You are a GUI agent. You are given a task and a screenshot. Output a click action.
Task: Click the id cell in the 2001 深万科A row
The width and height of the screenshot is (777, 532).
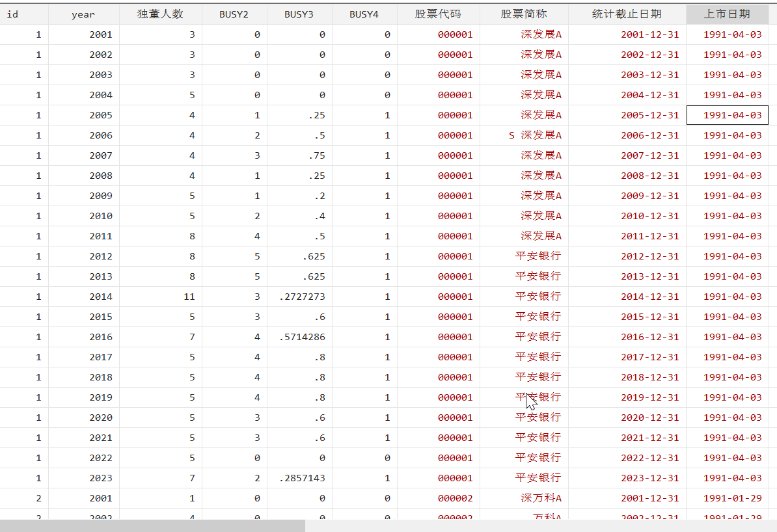[x=24, y=498]
